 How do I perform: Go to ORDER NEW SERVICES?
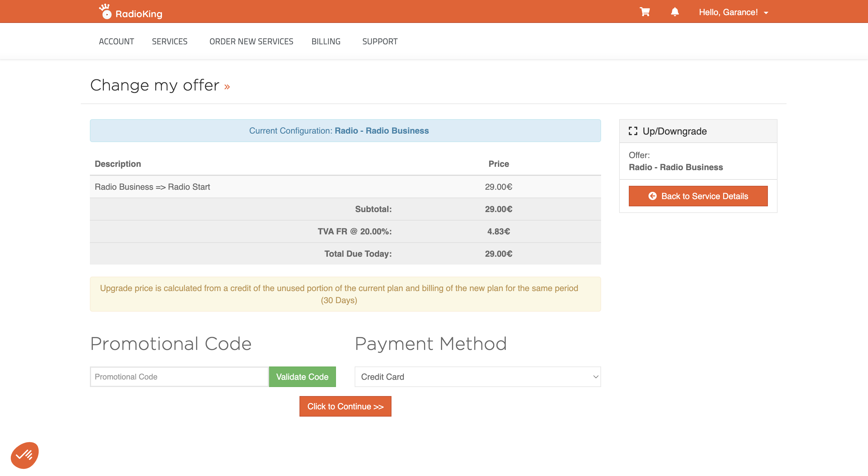point(251,41)
